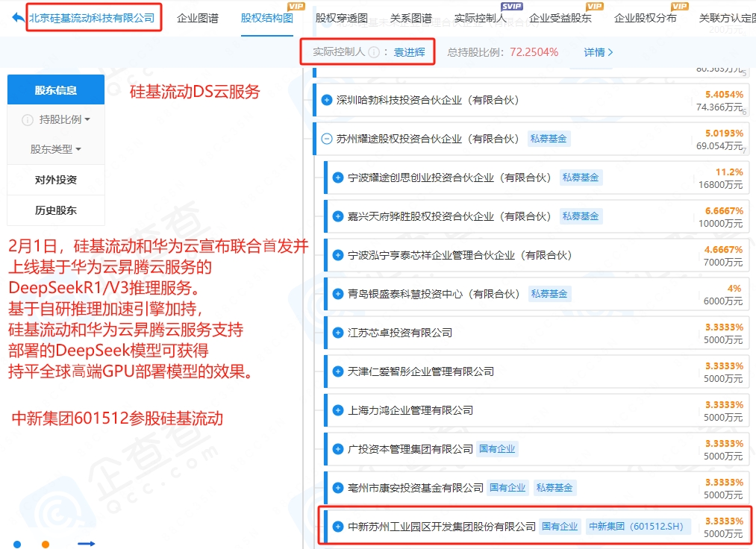Open the 企业股权分布 tab
This screenshot has width=756, height=549.
click(645, 19)
